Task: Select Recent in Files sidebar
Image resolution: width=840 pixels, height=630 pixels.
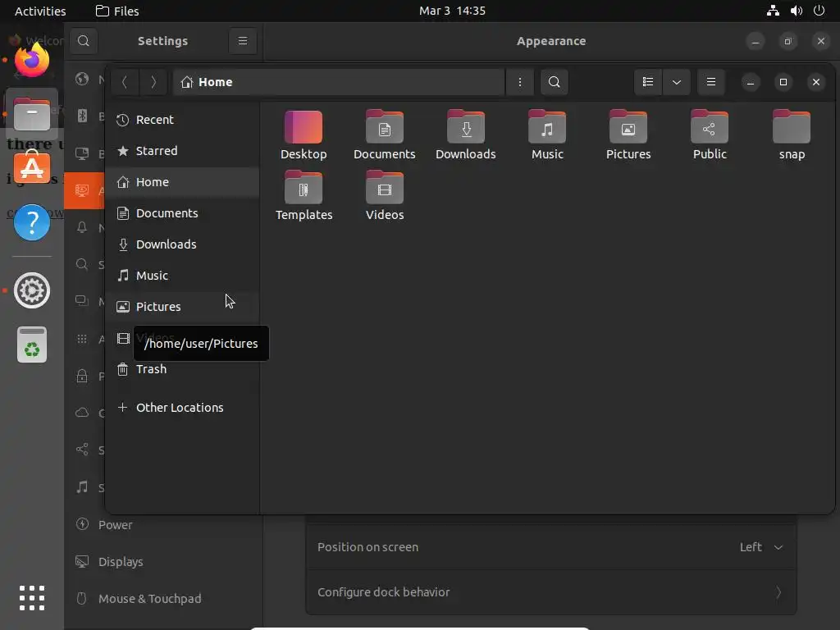Action: pyautogui.click(x=182, y=120)
